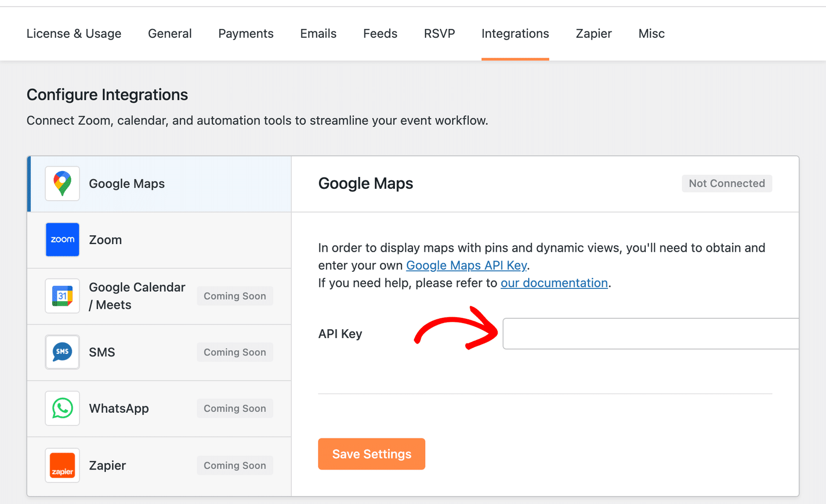This screenshot has width=826, height=504.
Task: Click the Save Settings button
Action: point(372,454)
